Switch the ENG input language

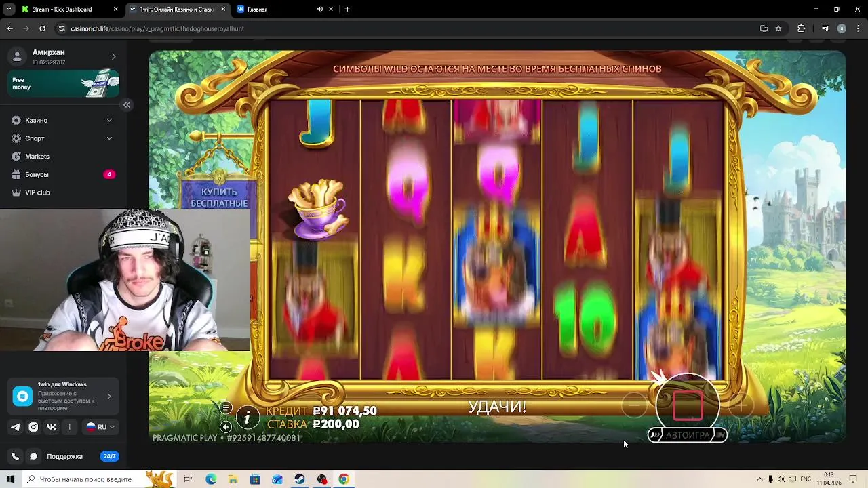[x=806, y=479]
